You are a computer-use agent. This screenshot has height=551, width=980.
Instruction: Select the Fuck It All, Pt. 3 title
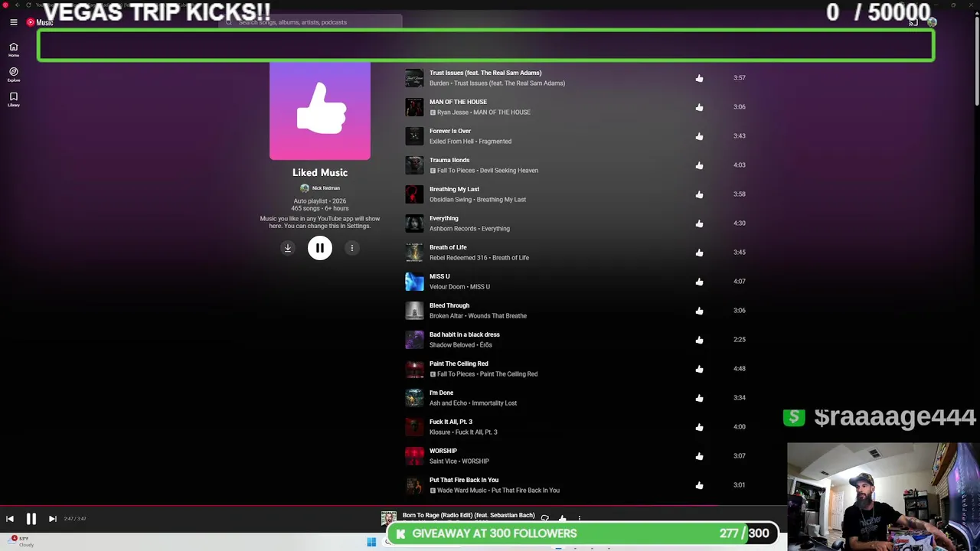[451, 422]
